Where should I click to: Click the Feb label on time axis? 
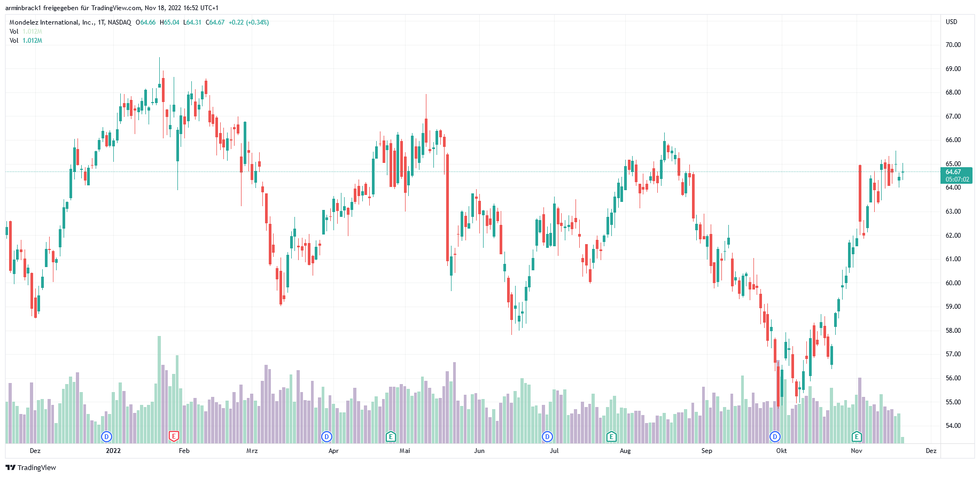point(184,451)
